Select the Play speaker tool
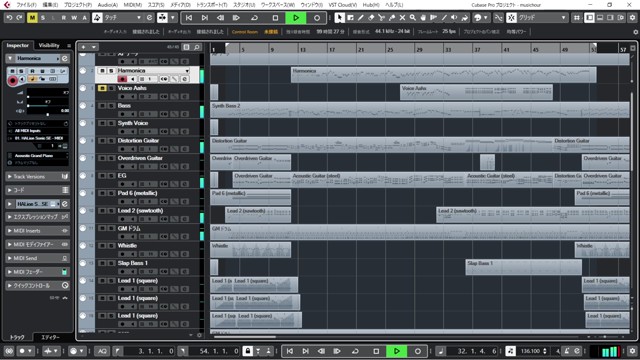This screenshot has width=640, height=360. pos(454,18)
